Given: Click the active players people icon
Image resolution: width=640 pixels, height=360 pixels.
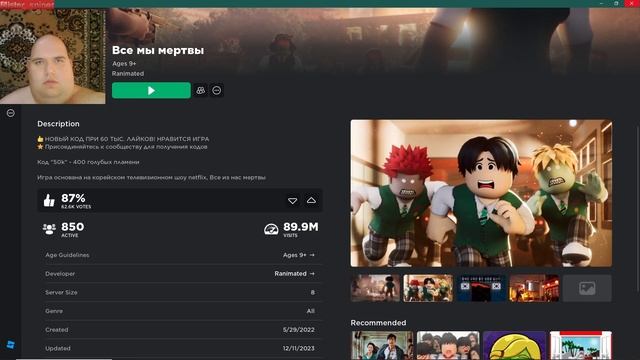Looking at the screenshot, I should coord(49,229).
